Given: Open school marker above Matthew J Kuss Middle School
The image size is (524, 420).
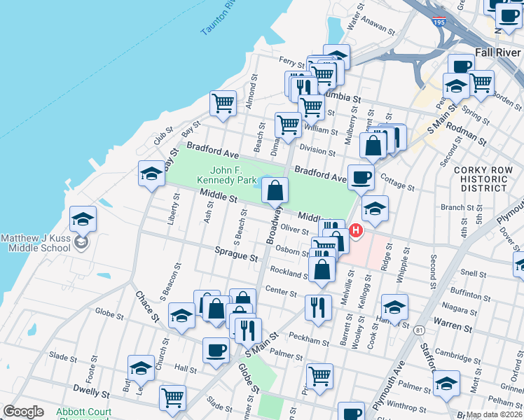Looking at the screenshot, I should [83, 219].
